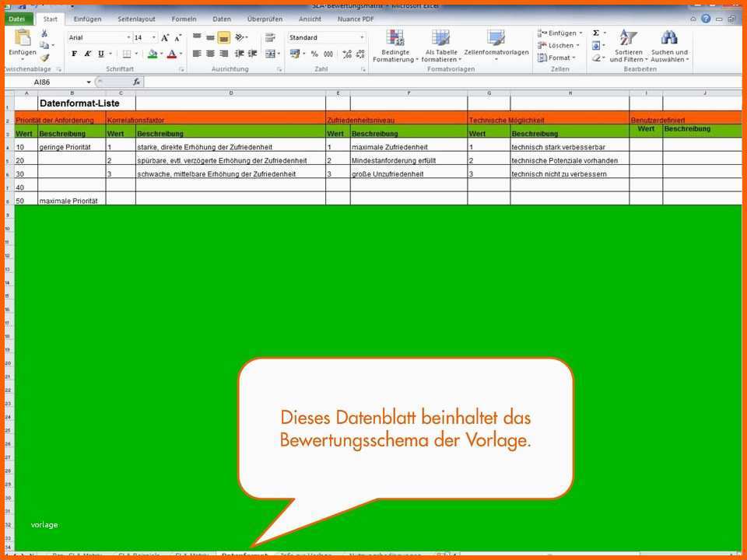Click the scissors cut icon
747x560 pixels.
[44, 33]
